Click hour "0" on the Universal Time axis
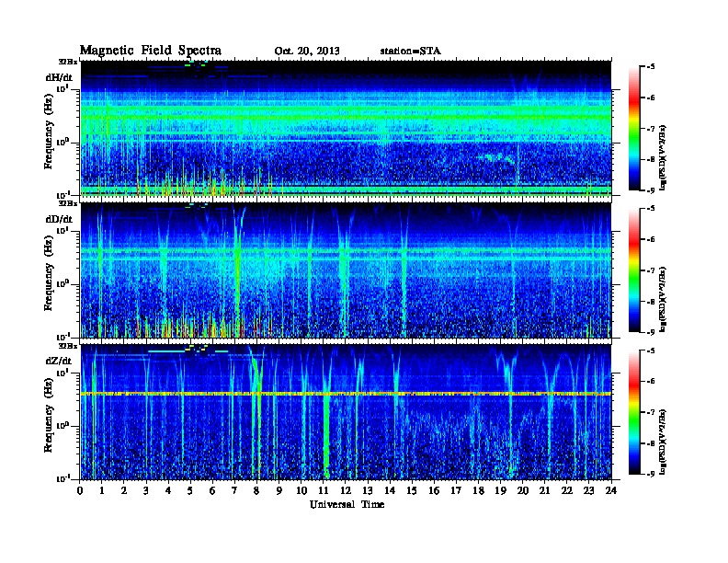The image size is (728, 563). pos(80,490)
